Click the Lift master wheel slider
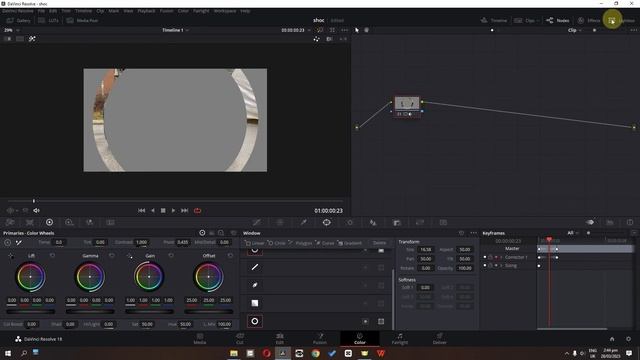 (31, 311)
